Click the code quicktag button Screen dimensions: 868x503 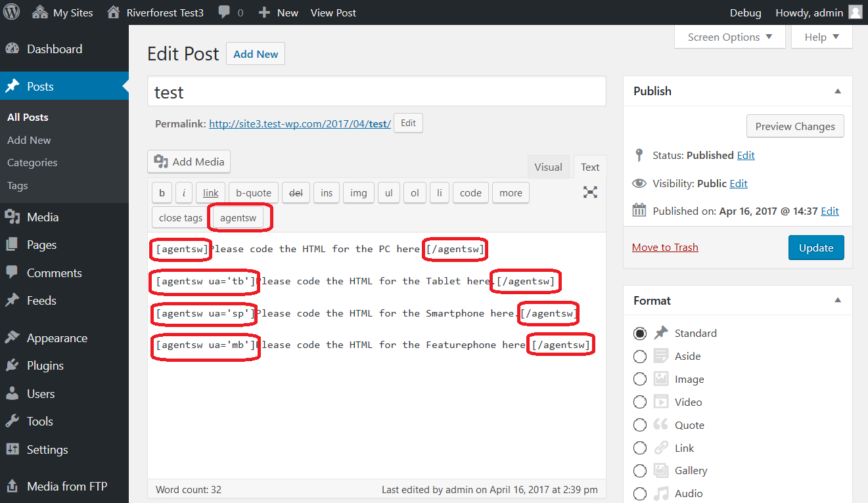tap(470, 193)
